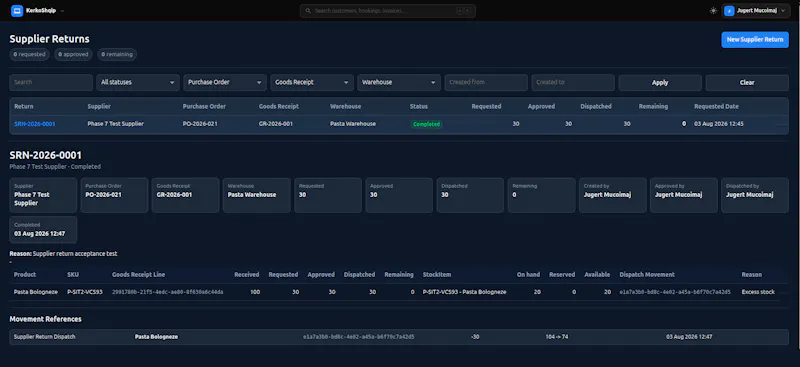Click the 2991780b goods receipt line ID
800x367 pixels.
(x=167, y=292)
